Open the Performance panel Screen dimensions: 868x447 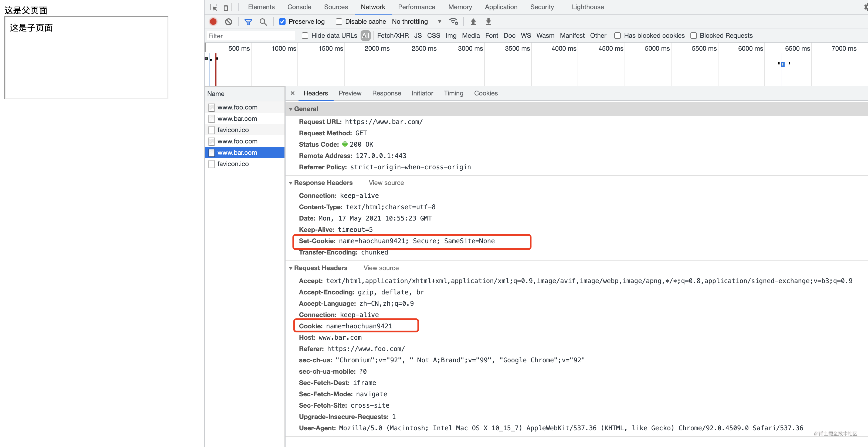(x=416, y=7)
